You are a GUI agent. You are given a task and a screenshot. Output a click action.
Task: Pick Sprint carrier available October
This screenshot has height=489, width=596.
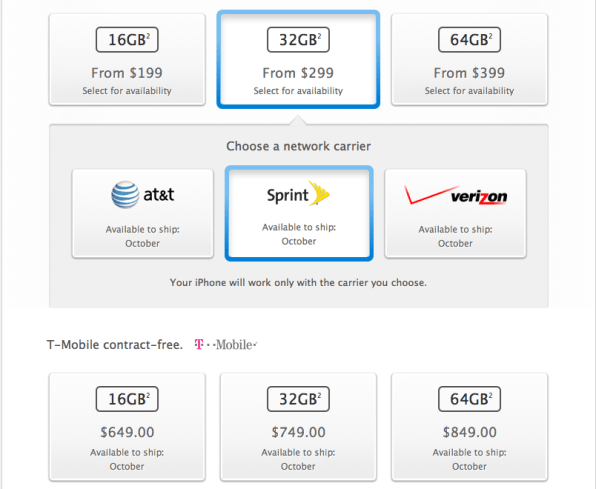(299, 214)
